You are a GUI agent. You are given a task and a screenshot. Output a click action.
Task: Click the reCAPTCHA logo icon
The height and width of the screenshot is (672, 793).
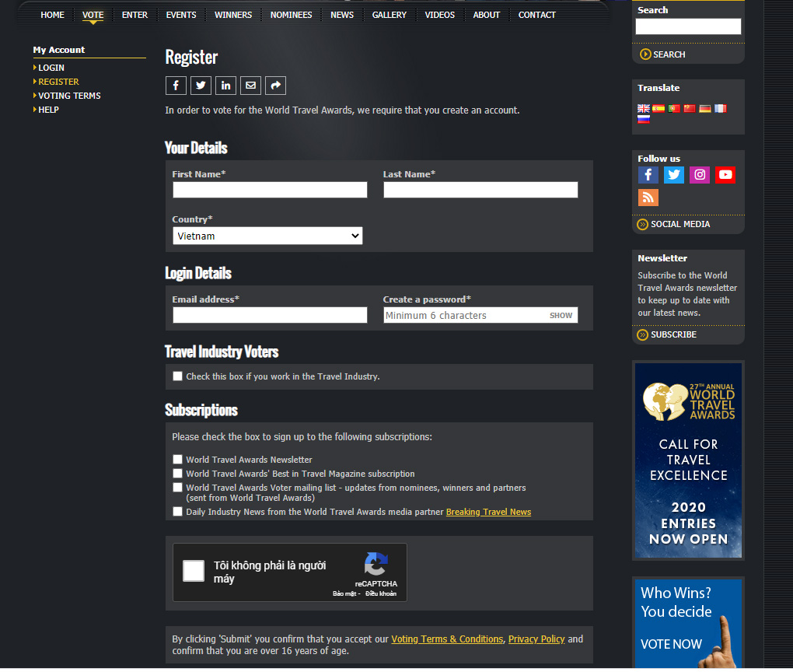(x=376, y=564)
